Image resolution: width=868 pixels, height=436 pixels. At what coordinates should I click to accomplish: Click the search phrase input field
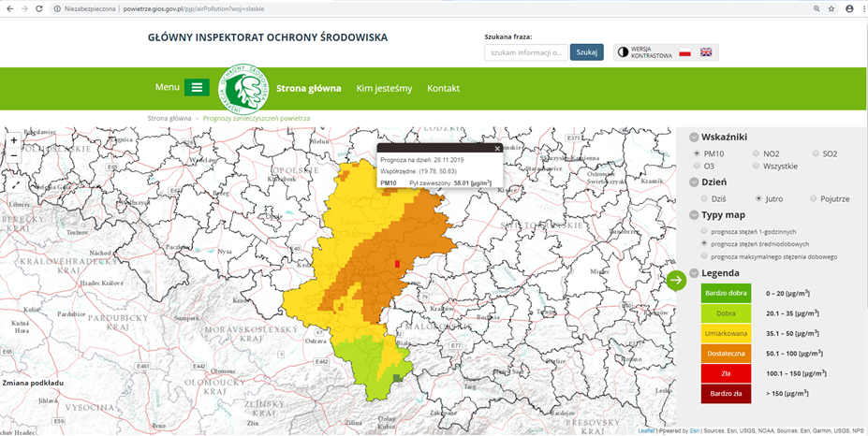pyautogui.click(x=525, y=52)
